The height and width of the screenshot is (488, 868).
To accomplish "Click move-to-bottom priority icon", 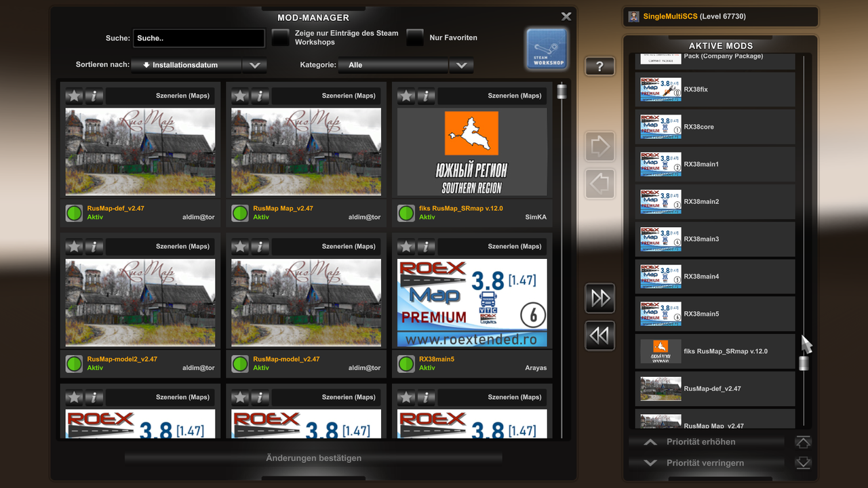I will click(803, 463).
